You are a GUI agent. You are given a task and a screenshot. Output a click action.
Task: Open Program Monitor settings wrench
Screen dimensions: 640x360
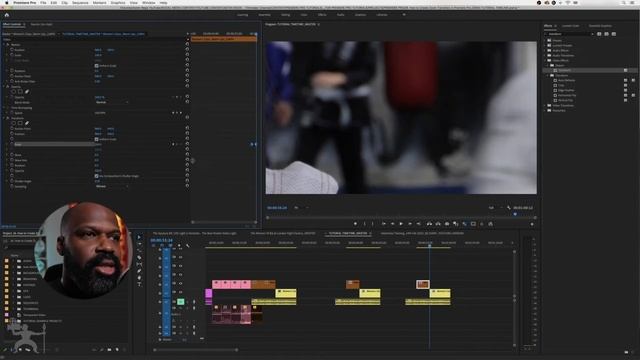click(x=509, y=208)
